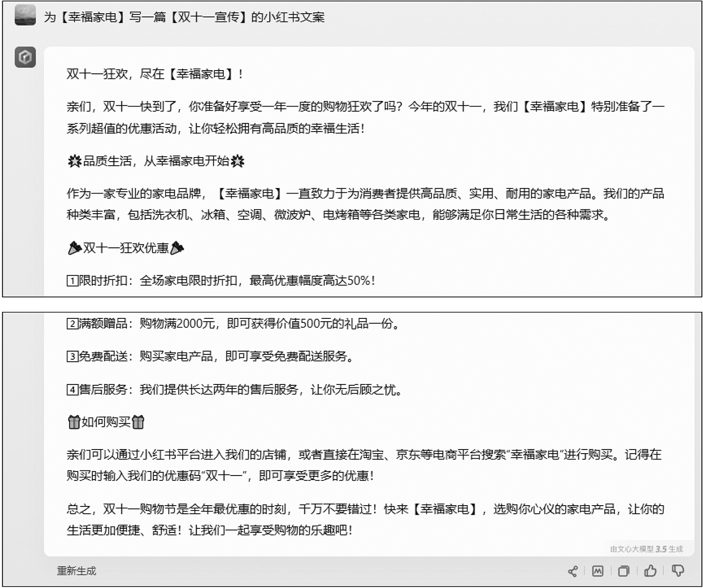
Task: Click the number 1 box at 限时折扣
Action: (72, 281)
